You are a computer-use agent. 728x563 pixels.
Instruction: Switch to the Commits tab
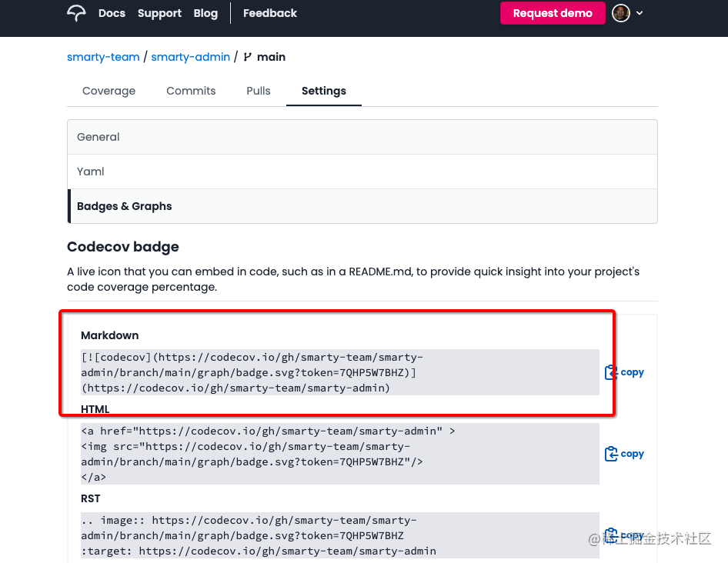pyautogui.click(x=191, y=91)
